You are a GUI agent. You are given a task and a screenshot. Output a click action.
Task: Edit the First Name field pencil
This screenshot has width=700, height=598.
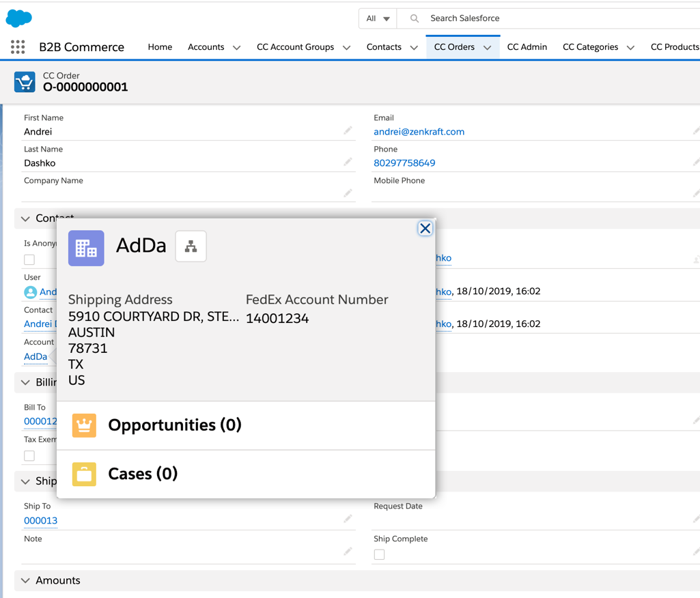(x=348, y=130)
